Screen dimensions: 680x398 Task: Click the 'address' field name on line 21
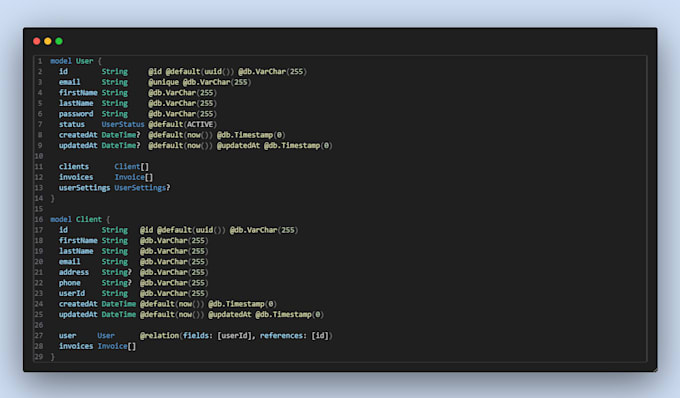tap(74, 272)
